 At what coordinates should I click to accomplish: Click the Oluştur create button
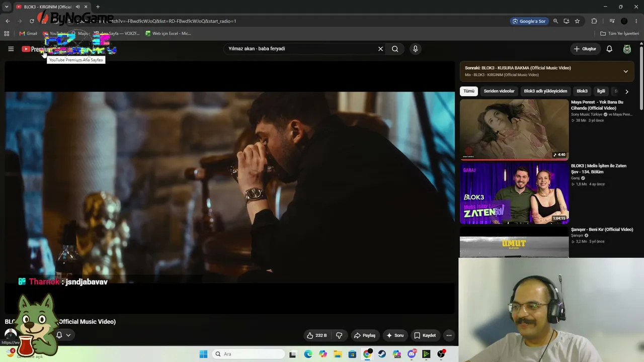point(585,49)
